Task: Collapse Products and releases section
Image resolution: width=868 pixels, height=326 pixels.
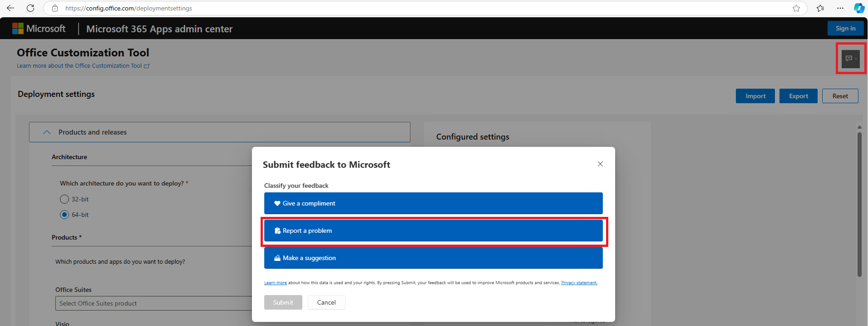Action: tap(220, 132)
